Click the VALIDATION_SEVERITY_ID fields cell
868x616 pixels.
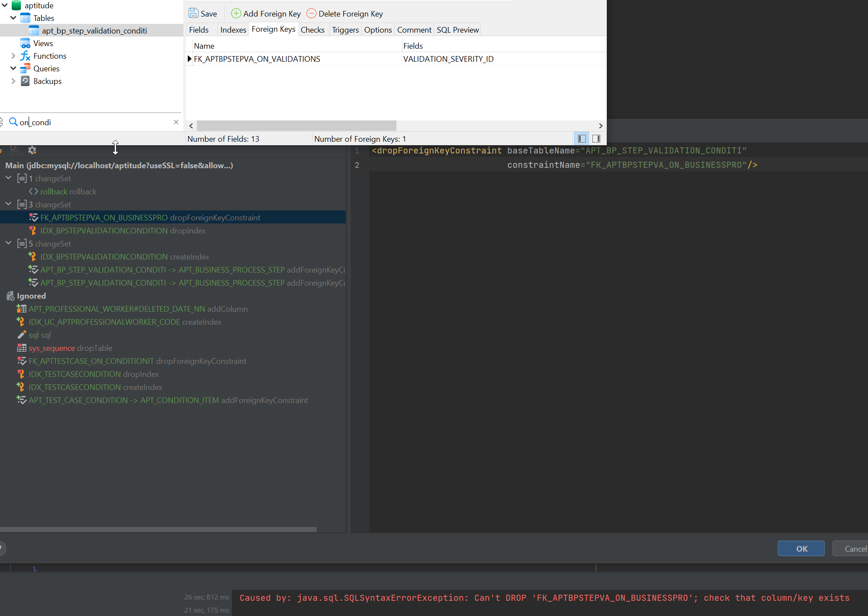[x=504, y=59]
